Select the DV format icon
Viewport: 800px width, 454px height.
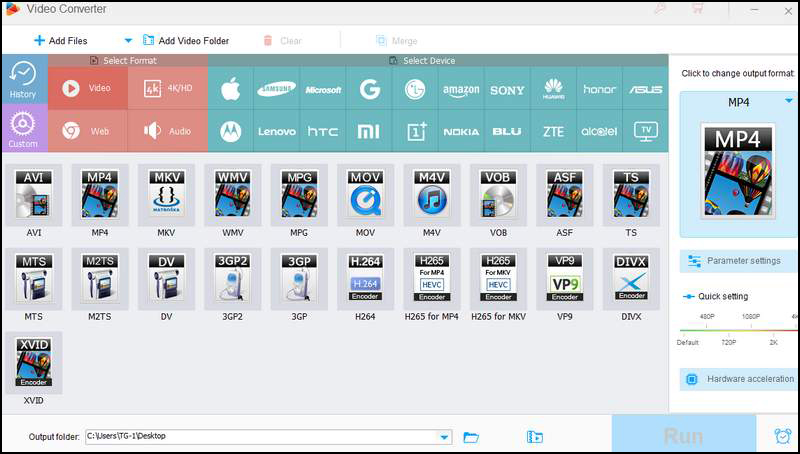166,279
